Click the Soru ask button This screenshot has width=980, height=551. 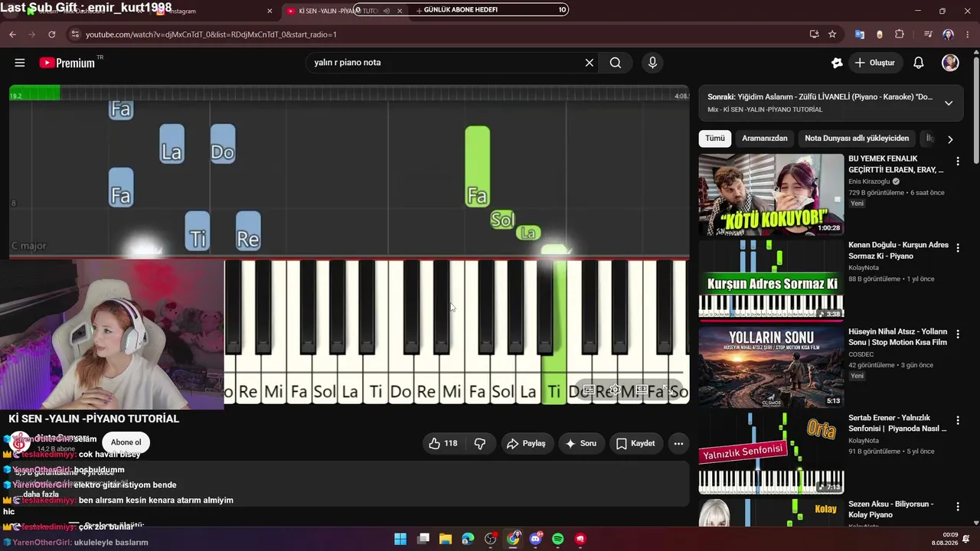point(580,443)
